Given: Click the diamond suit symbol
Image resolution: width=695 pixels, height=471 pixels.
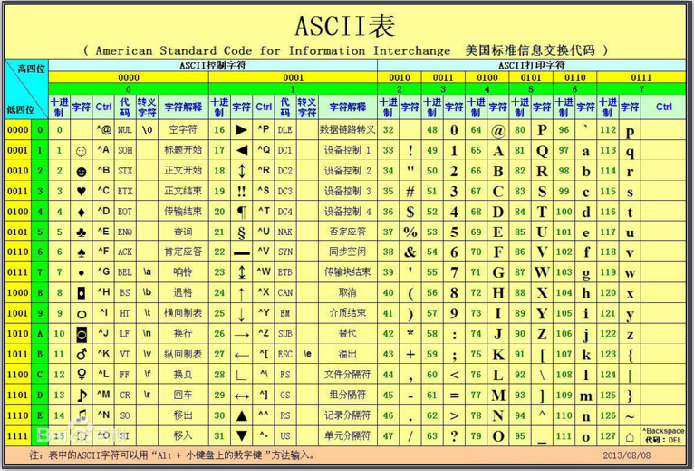Looking at the screenshot, I should 81,211.
